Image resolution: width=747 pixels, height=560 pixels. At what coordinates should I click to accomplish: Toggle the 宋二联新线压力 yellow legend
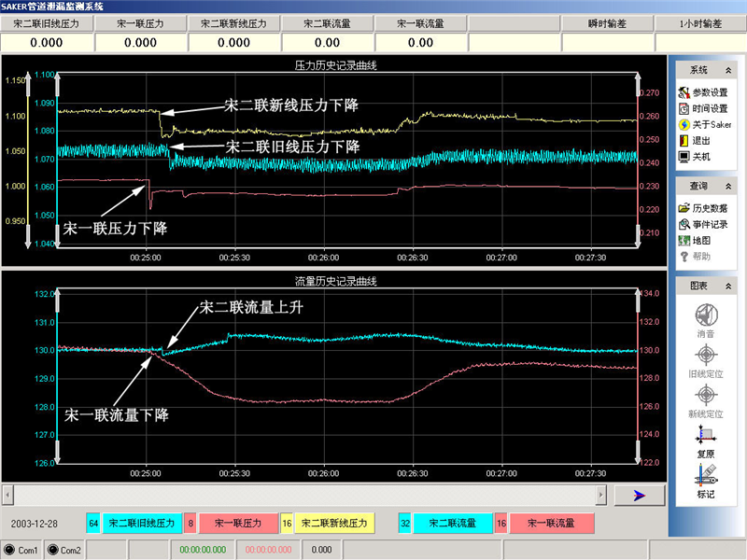pyautogui.click(x=335, y=524)
